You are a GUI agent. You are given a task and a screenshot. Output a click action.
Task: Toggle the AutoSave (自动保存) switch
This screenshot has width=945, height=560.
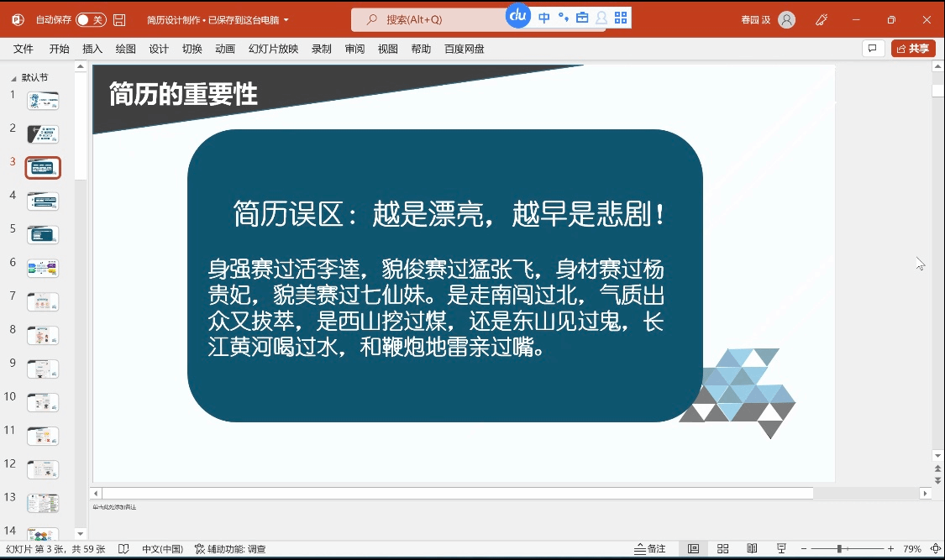tap(91, 19)
